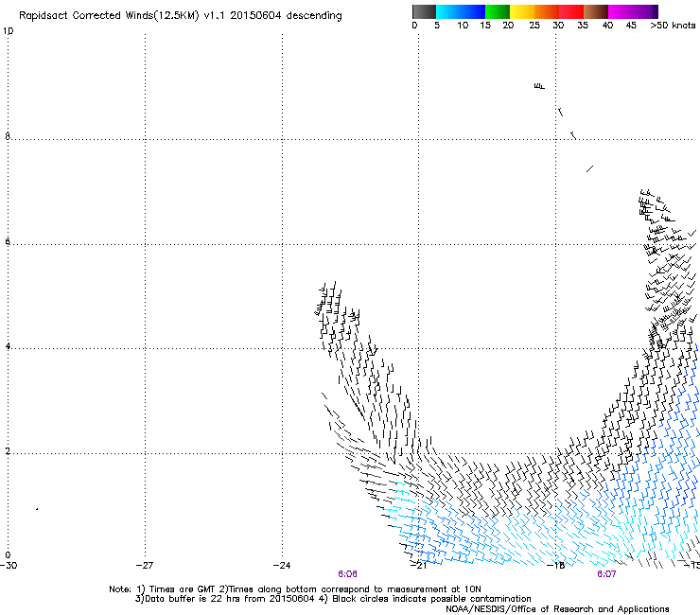Screen dimensions: 700x615
Task: Click the Rapidscat Corrected Winds title text
Action: click(x=181, y=16)
